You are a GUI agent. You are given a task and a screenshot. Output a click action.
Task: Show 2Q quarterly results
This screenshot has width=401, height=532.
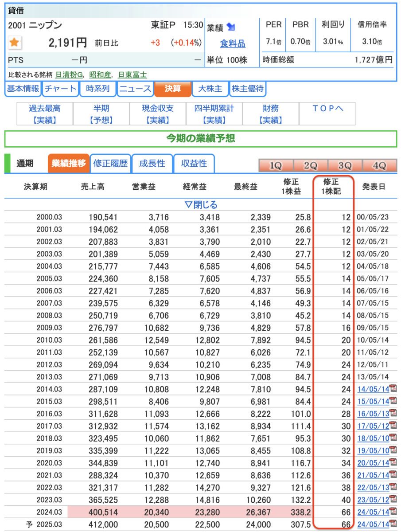310,166
